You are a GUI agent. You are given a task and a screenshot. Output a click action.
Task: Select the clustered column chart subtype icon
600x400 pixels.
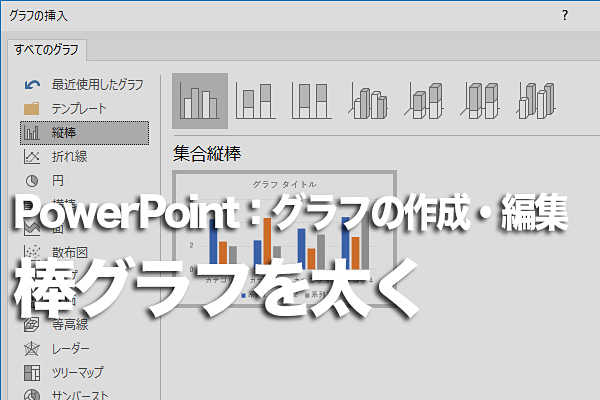(x=200, y=101)
